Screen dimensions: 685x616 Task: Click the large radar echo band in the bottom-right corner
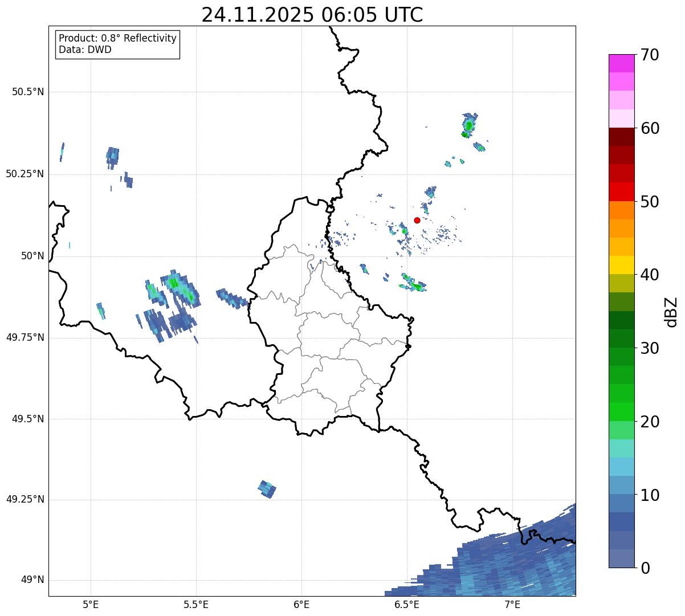click(x=501, y=564)
